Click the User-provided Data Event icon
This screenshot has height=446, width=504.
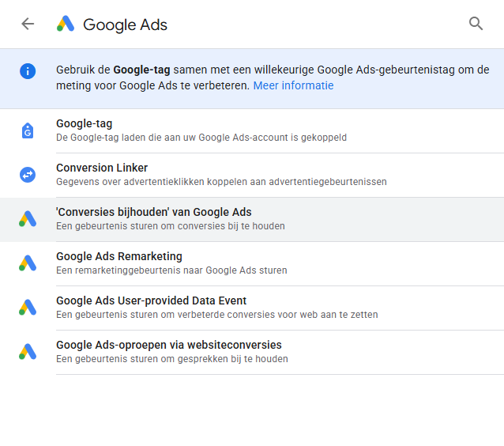pyautogui.click(x=28, y=308)
